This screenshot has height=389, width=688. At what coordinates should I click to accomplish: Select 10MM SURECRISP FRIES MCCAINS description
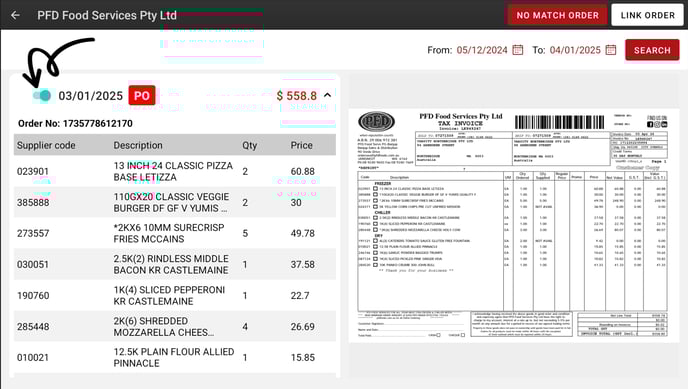[x=169, y=233]
